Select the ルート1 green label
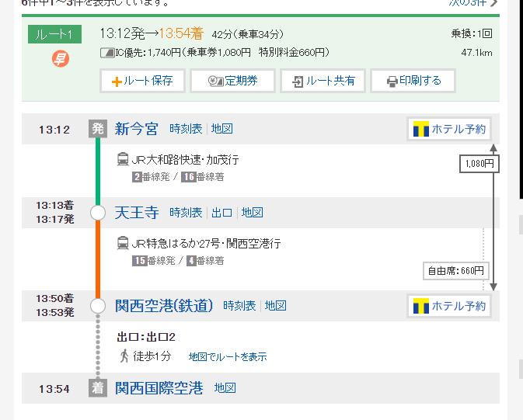 tap(54, 35)
